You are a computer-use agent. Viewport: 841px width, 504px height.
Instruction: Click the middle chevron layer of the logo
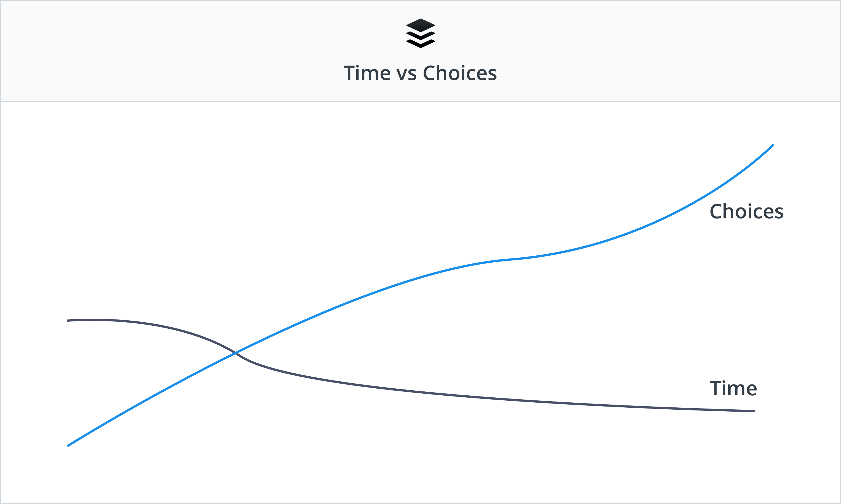pos(420,36)
